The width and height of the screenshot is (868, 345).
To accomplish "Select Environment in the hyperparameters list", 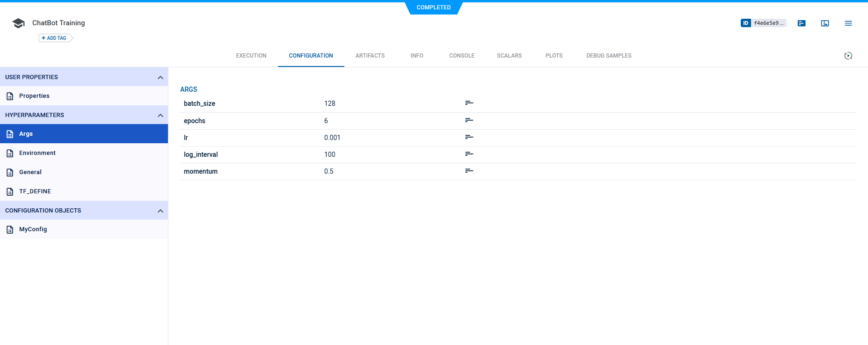I will pos(37,153).
